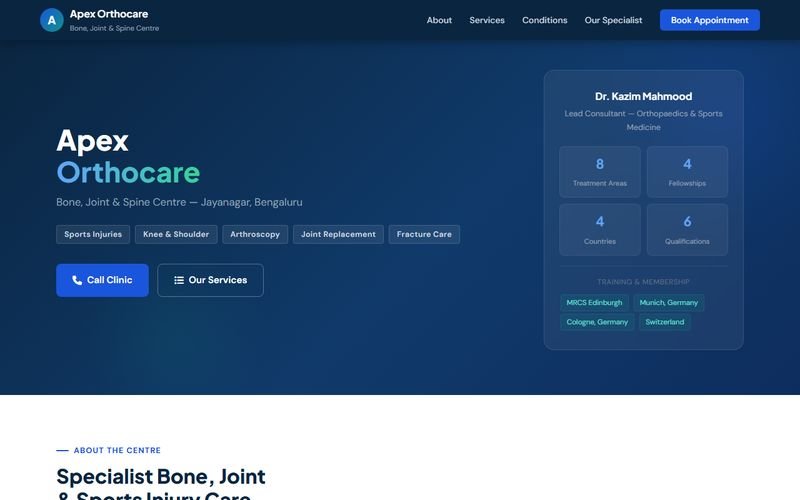Click the Bone, Joint & Spine Centre header tagline
Viewport: 800px width, 500px height.
pos(114,28)
